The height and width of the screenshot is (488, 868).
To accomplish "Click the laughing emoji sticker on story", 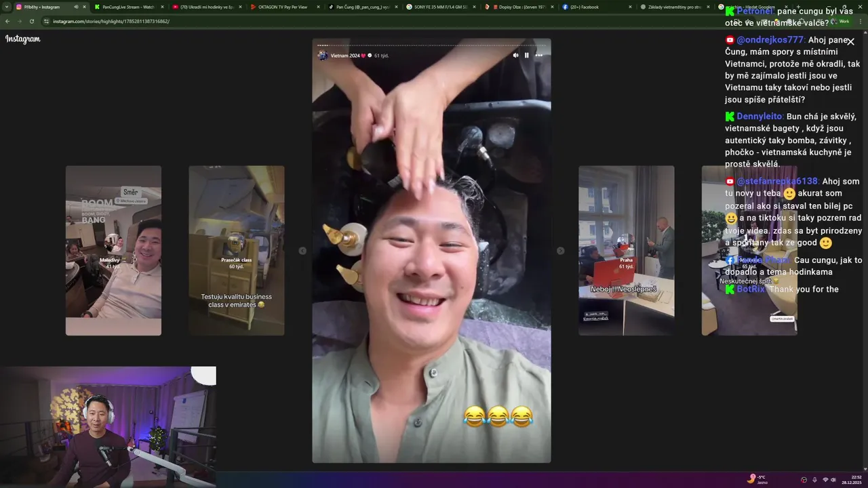I will (x=498, y=416).
